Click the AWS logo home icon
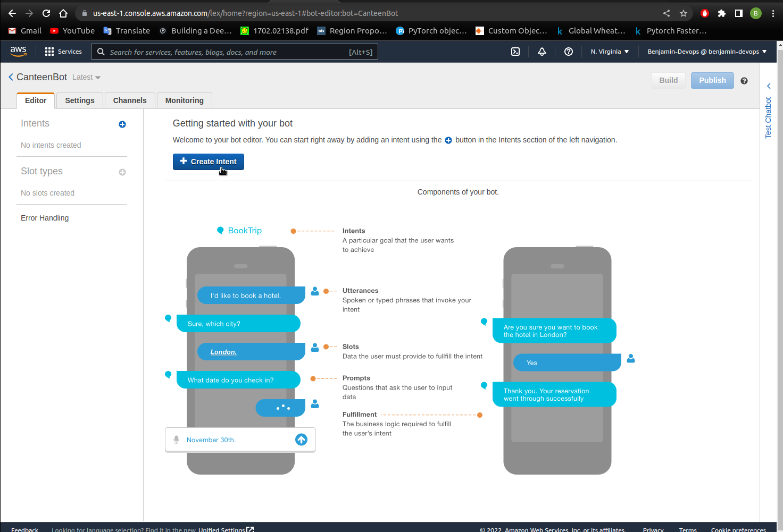The width and height of the screenshot is (783, 532). click(18, 52)
